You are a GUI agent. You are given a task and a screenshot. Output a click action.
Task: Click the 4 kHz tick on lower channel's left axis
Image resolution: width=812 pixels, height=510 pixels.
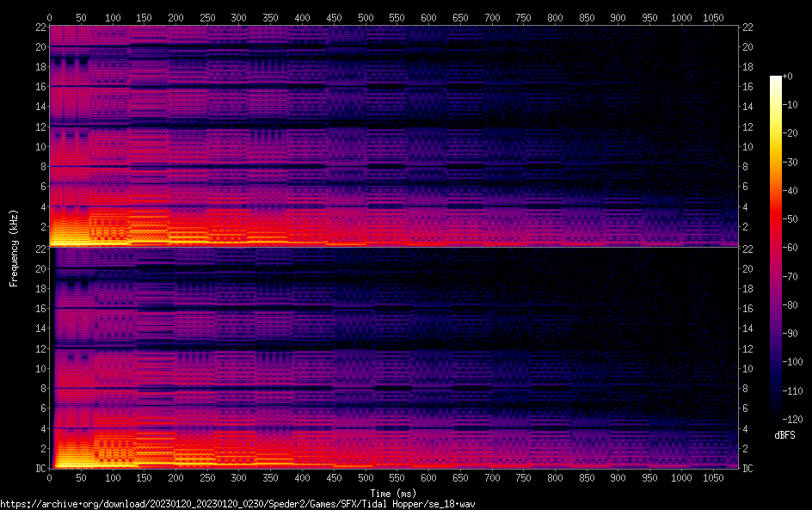(x=40, y=428)
